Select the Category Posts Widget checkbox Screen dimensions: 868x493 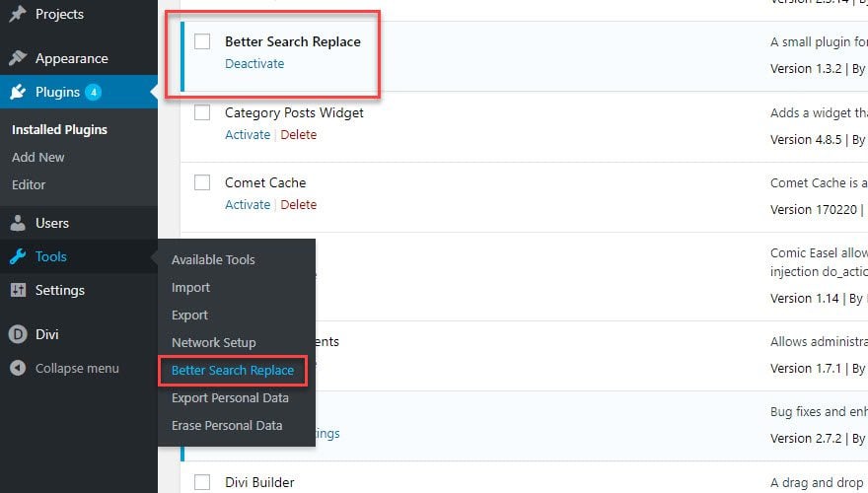(x=202, y=112)
